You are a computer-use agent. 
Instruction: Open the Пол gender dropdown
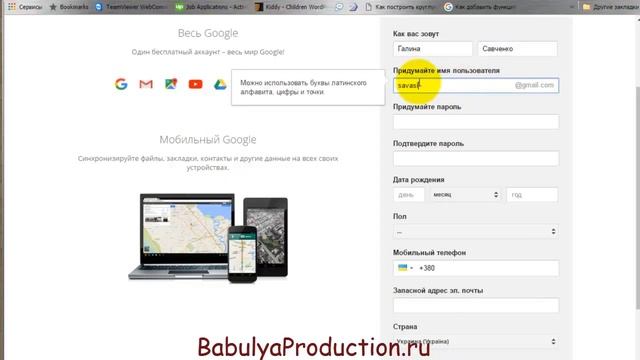[x=476, y=231]
